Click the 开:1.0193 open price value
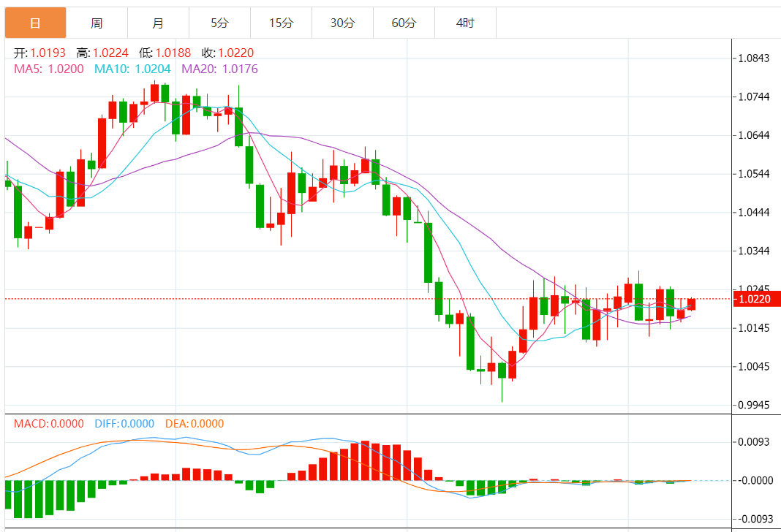Viewport: 781px width, 532px height. click(39, 53)
